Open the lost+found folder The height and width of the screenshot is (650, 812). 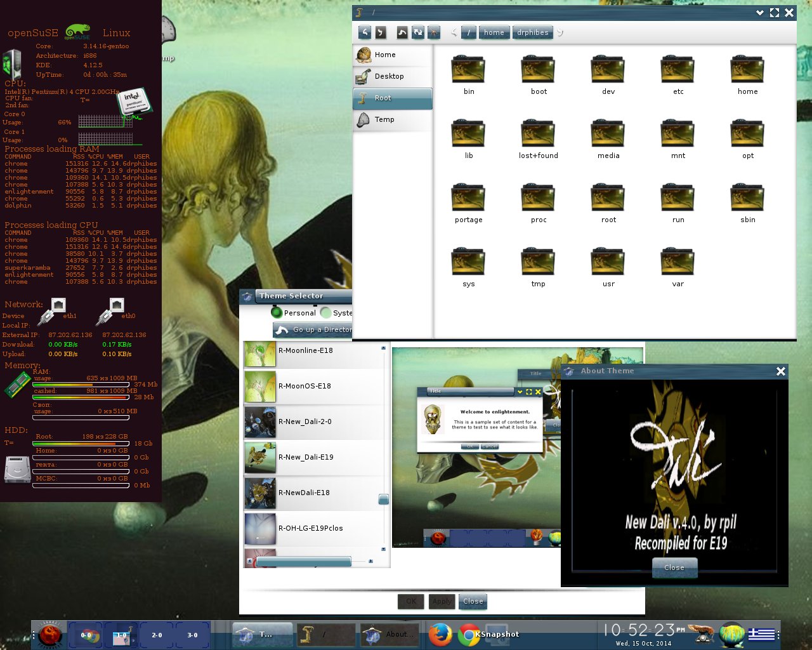(x=539, y=139)
